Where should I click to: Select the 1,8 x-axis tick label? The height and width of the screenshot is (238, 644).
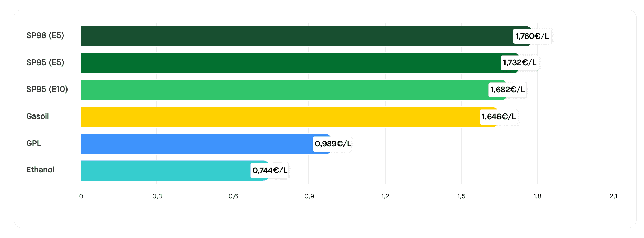[537, 197]
